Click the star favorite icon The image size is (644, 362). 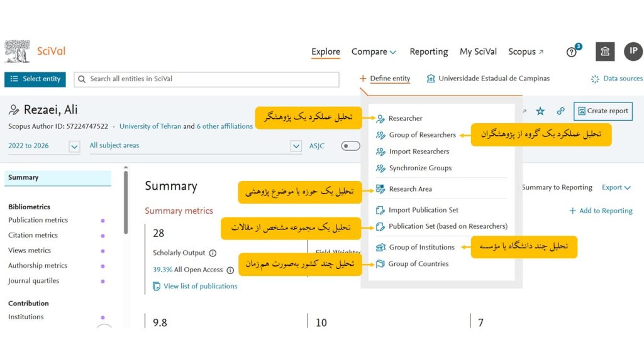pos(540,111)
